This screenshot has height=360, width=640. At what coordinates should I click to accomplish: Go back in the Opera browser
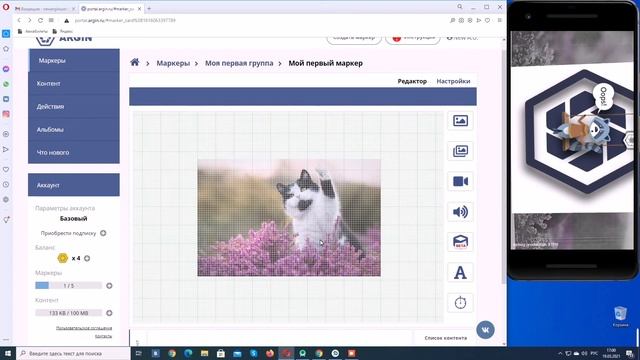pyautogui.click(x=19, y=20)
